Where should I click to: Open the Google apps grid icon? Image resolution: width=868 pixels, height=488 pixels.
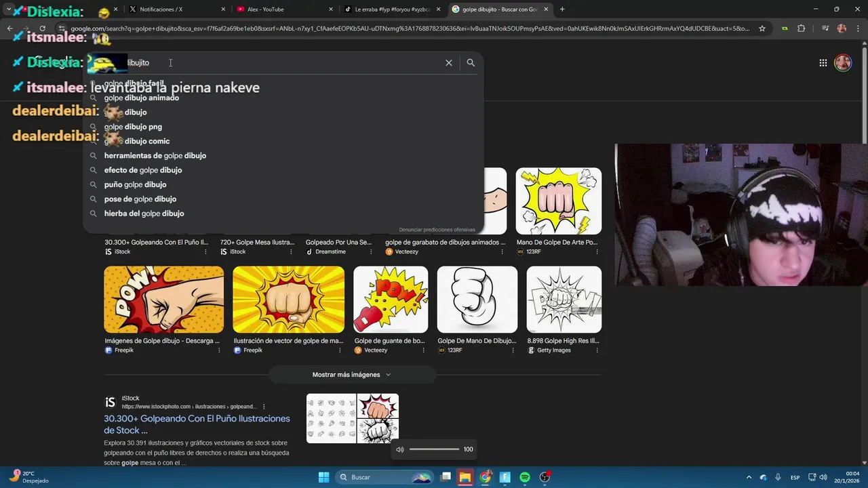(x=823, y=63)
